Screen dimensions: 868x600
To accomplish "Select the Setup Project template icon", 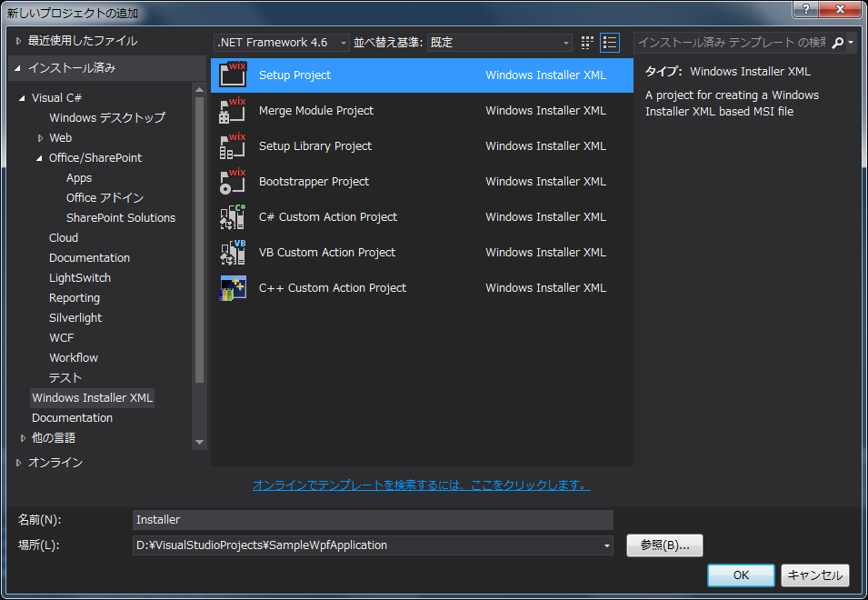I will coord(233,75).
